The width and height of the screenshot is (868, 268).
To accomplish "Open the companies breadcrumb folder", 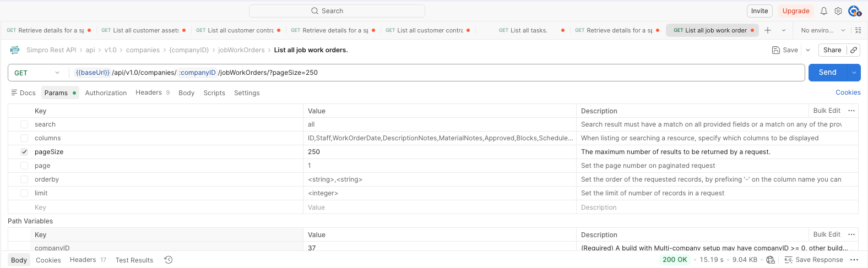I will tap(143, 50).
